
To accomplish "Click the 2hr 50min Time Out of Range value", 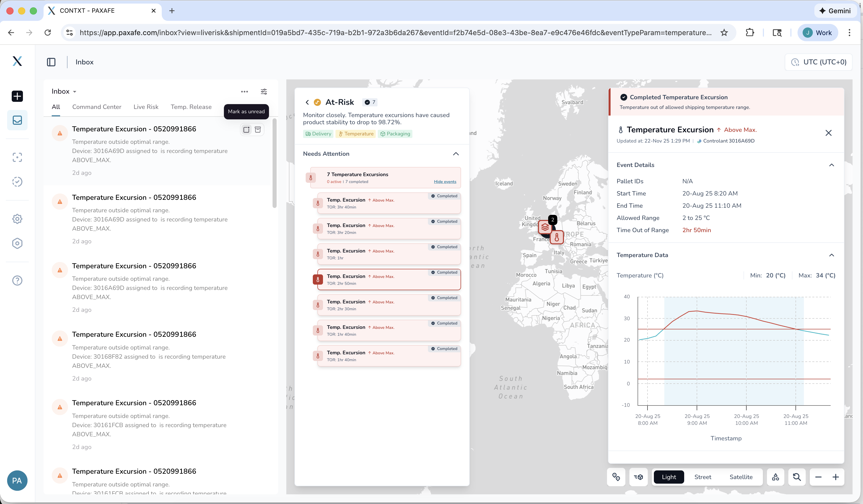I will pyautogui.click(x=697, y=230).
